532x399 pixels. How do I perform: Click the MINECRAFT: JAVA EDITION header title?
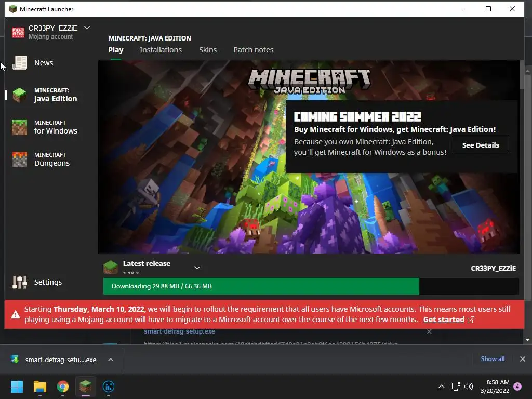(150, 38)
